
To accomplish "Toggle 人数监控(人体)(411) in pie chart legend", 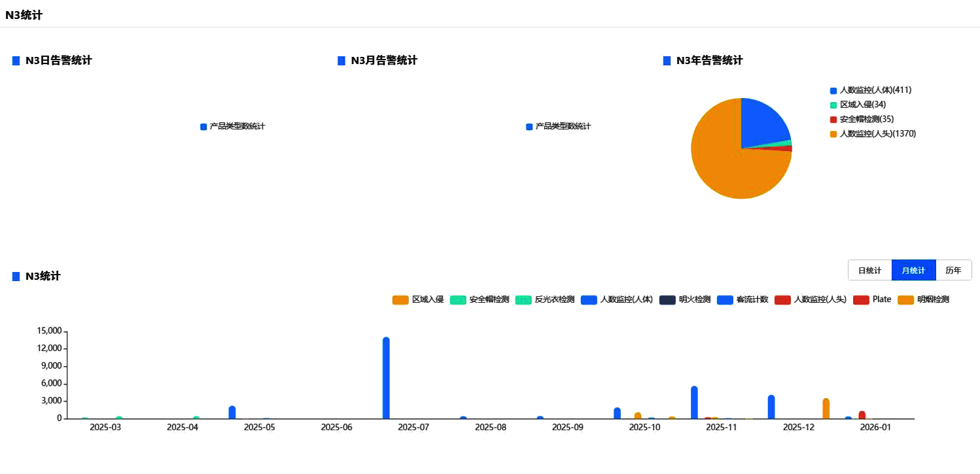I will tap(875, 90).
